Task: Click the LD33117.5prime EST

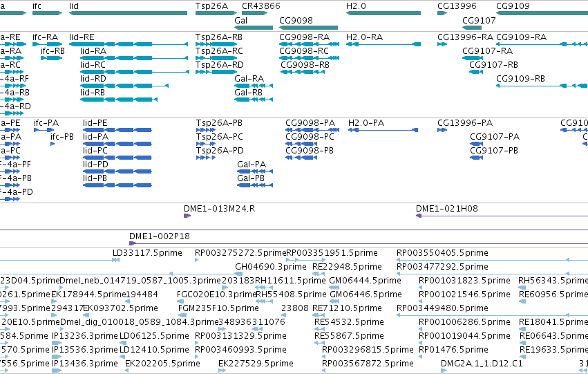Action: tap(116, 260)
